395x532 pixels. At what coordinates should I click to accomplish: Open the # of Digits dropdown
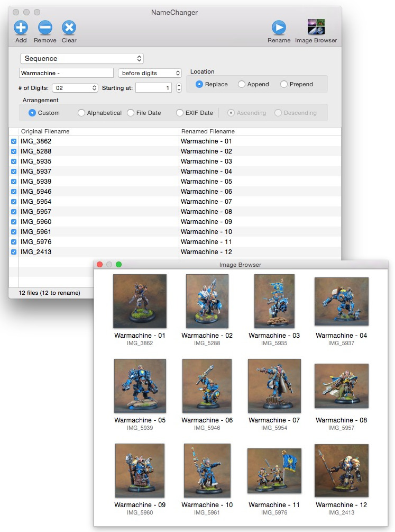(75, 88)
